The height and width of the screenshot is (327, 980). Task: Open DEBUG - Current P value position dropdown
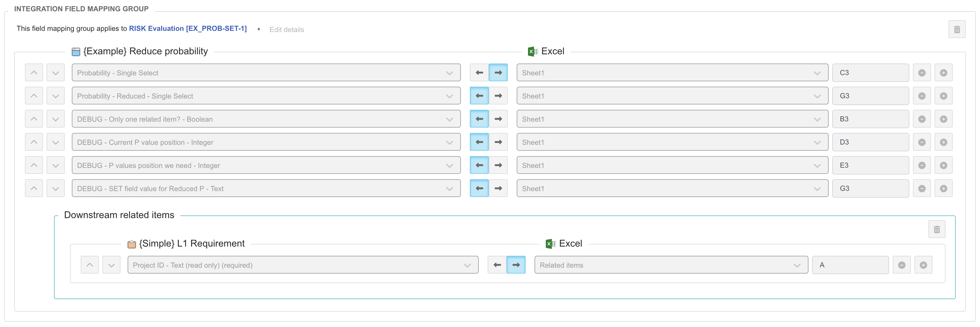pyautogui.click(x=266, y=142)
